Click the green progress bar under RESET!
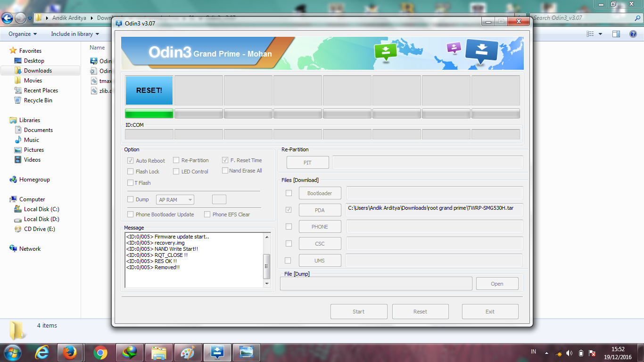Image resolution: width=644 pixels, height=362 pixels. click(x=149, y=114)
